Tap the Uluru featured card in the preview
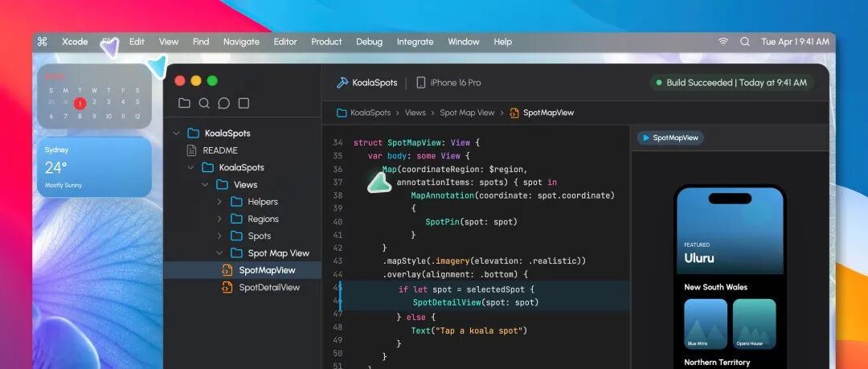Screen dimensions: 868x369 (x=730, y=232)
